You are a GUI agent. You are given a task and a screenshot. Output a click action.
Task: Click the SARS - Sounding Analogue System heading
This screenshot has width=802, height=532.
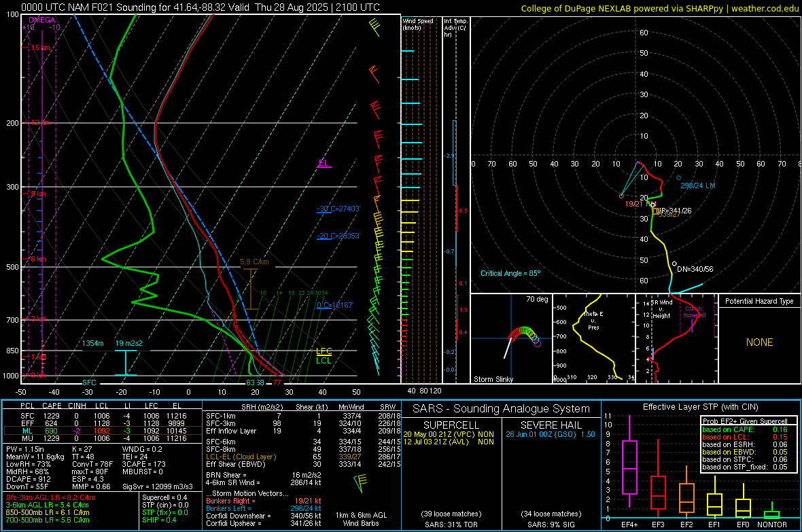(502, 409)
